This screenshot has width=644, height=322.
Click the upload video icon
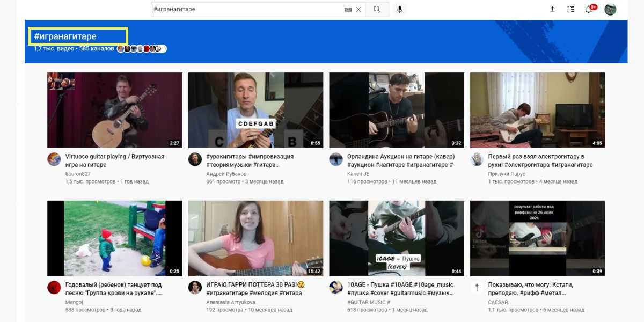[552, 9]
